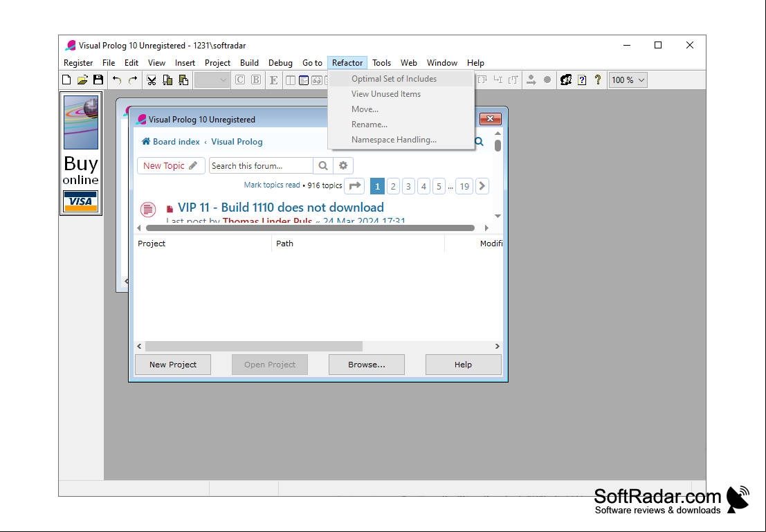The image size is (766, 532).
Task: Click the jump-to arrow icon beside 916 topics
Action: click(355, 186)
